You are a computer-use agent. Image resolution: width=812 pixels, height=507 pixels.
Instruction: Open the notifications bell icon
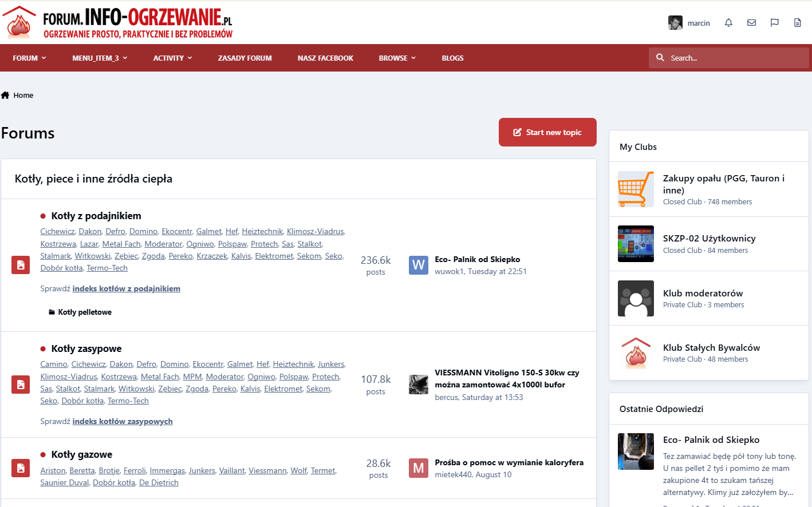coord(728,23)
